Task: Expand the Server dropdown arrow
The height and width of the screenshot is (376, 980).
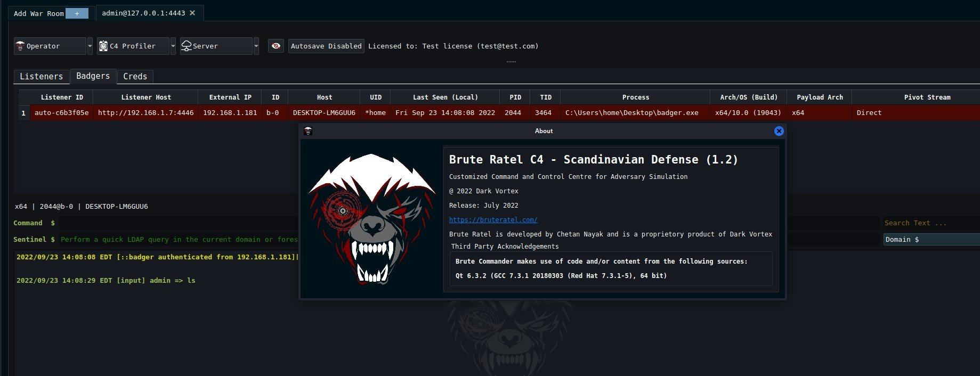Action: [256, 46]
